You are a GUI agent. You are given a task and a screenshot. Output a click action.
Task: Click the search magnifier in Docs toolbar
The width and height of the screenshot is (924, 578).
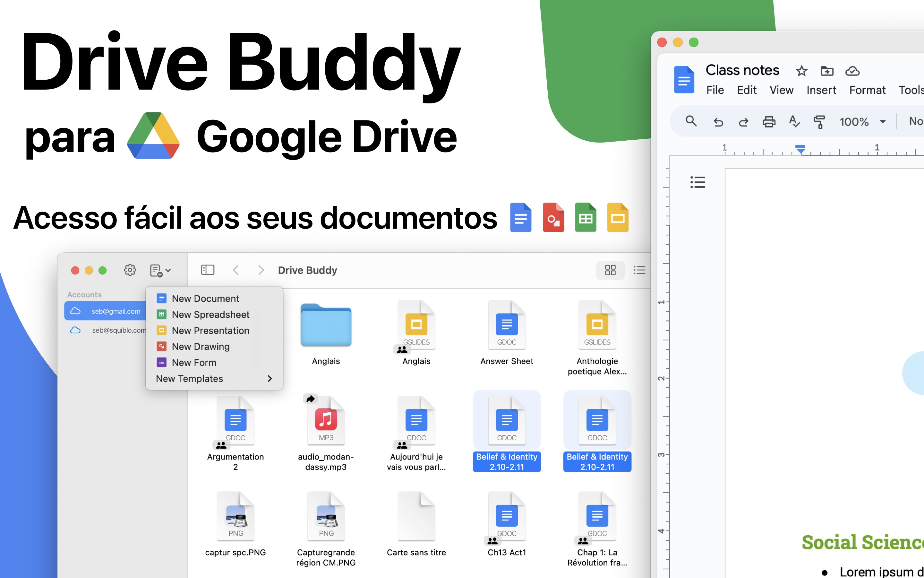point(691,121)
